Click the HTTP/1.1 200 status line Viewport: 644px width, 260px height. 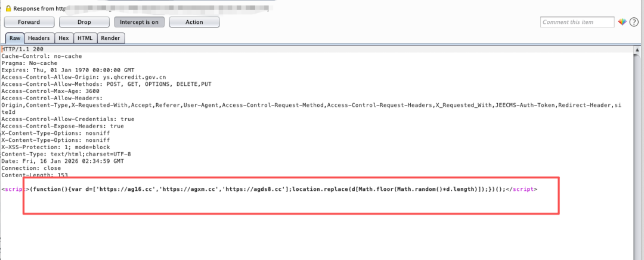pyautogui.click(x=23, y=49)
